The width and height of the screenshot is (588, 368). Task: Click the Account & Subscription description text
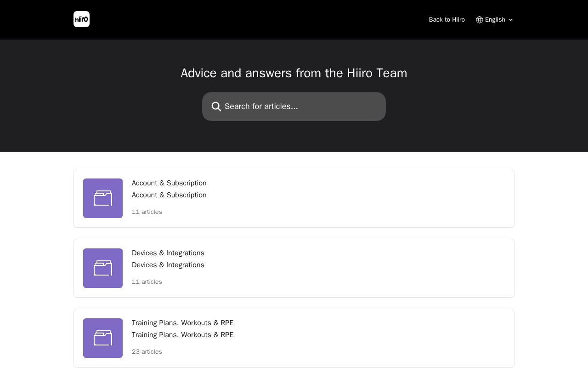169,195
